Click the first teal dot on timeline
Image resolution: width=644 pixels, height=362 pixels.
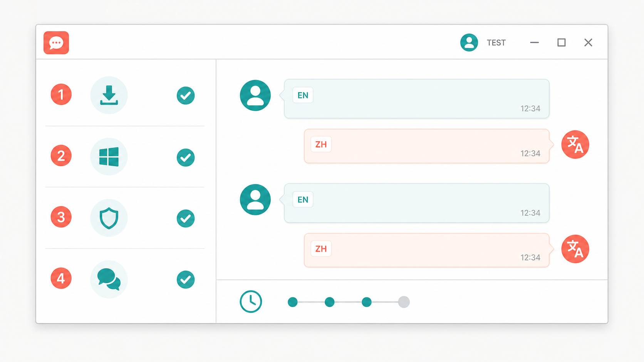pyautogui.click(x=293, y=302)
